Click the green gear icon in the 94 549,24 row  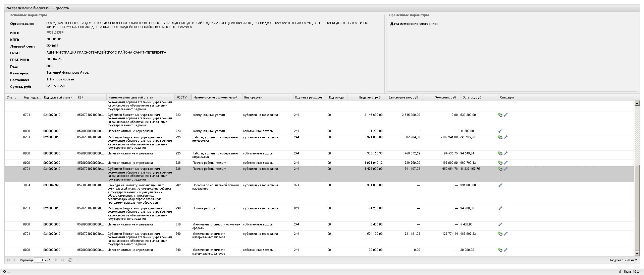500,153
